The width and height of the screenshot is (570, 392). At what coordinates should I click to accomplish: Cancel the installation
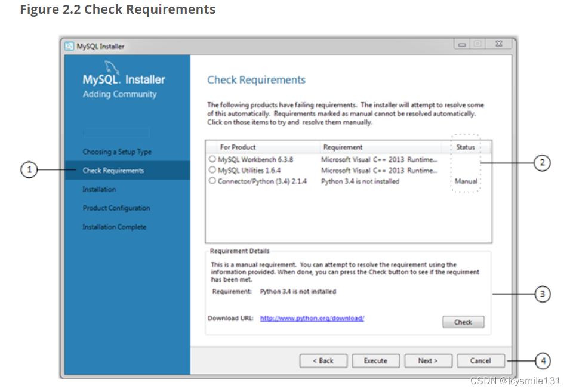click(x=480, y=360)
